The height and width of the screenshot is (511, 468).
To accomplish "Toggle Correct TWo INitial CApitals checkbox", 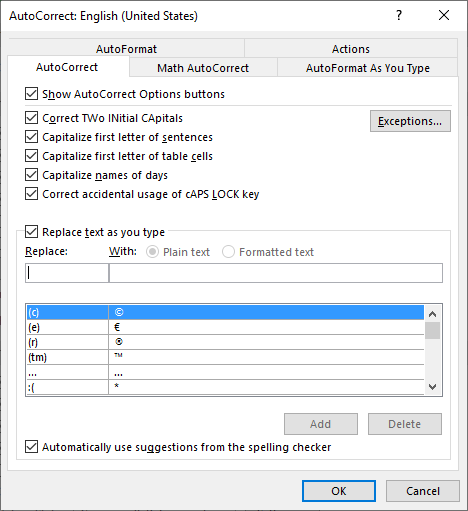I will pos(31,118).
